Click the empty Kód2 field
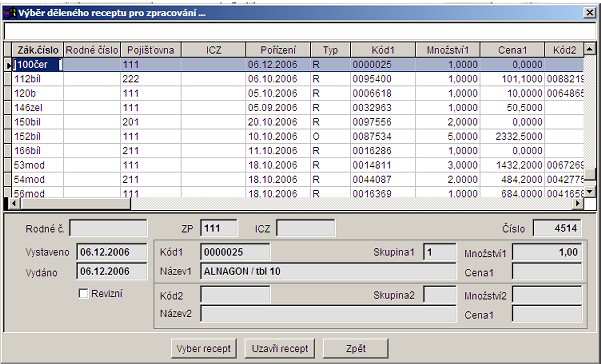 235,295
